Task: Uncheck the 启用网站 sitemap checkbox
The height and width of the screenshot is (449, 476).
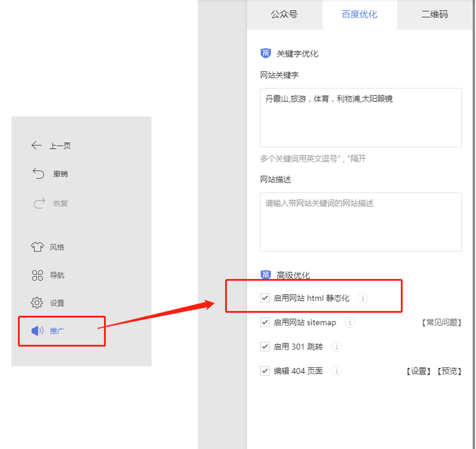Action: pos(265,322)
